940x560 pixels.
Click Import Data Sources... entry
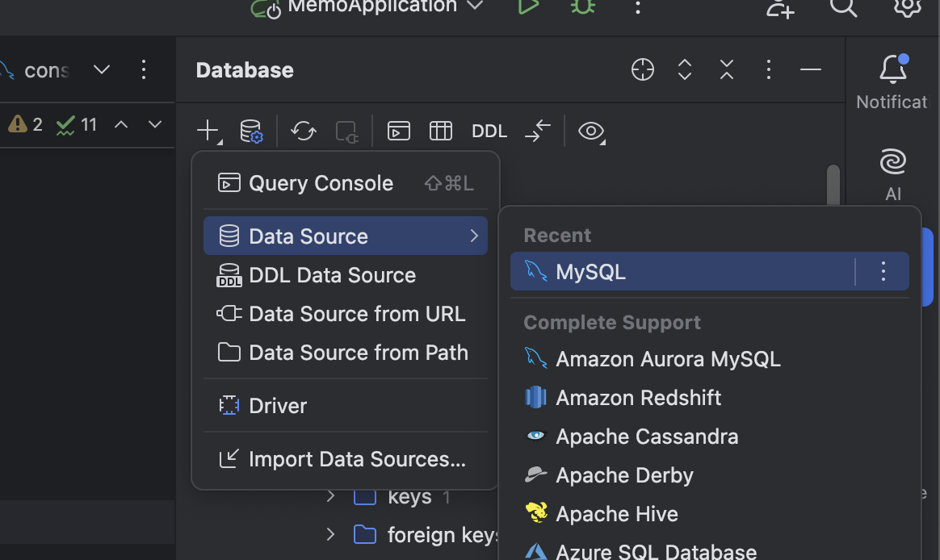tap(357, 459)
